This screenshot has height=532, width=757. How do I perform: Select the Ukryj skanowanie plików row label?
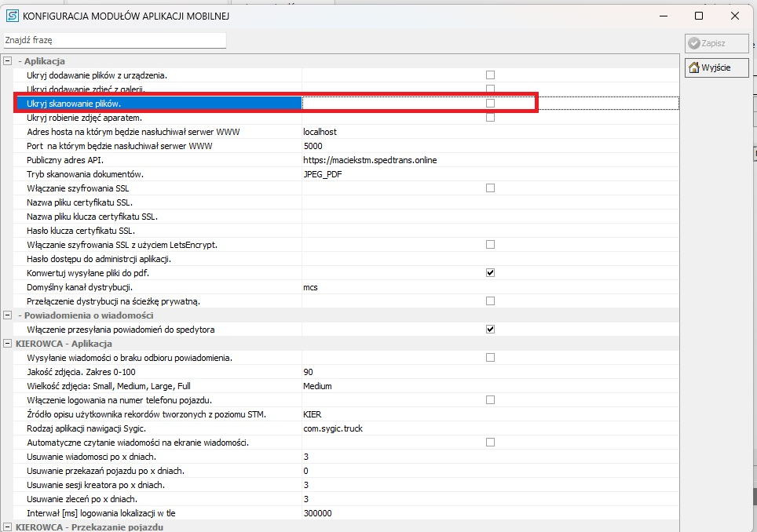(74, 104)
